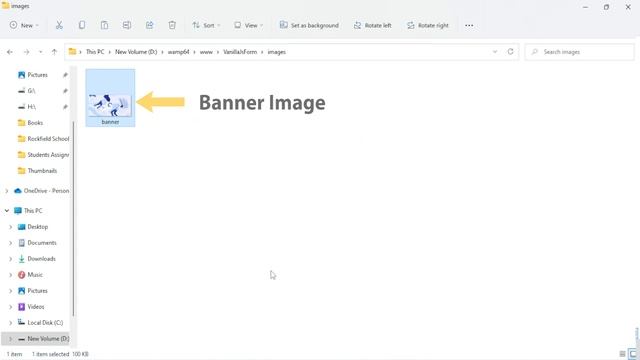The image size is (640, 360).
Task: Click the pin icon beside H:\
Action: tap(65, 107)
